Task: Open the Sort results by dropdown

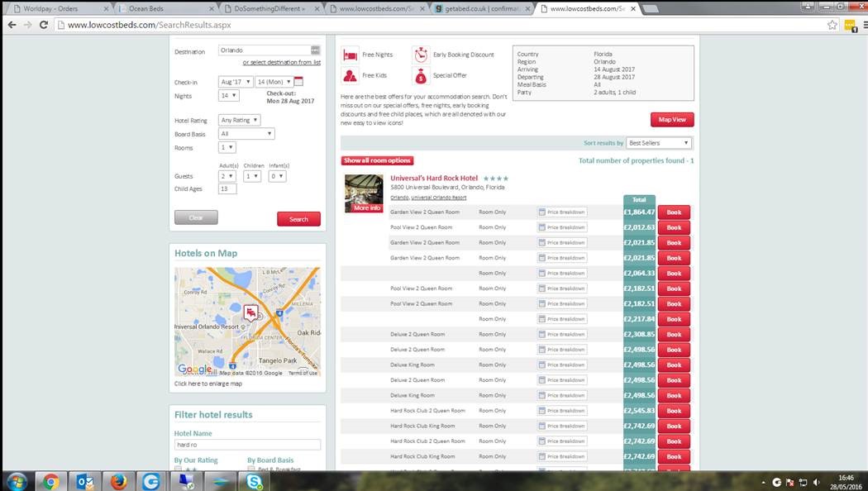Action: click(659, 143)
